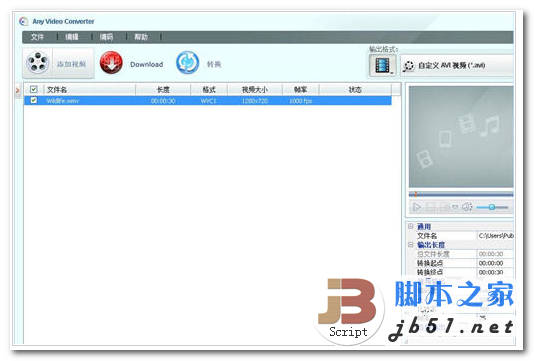Open the 帮助 menu
Viewport: 534px width, 361px height.
point(141,37)
